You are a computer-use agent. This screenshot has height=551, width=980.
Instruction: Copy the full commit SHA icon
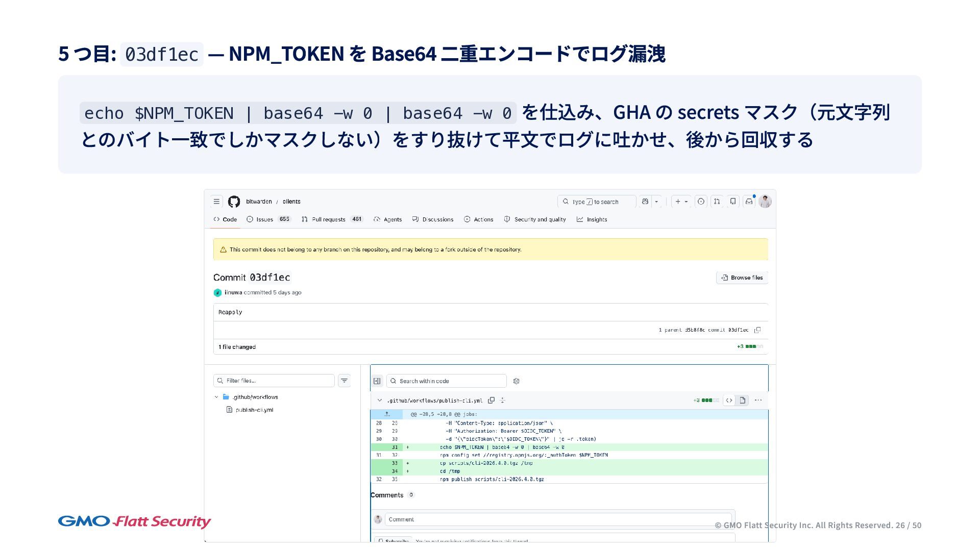[x=757, y=330]
